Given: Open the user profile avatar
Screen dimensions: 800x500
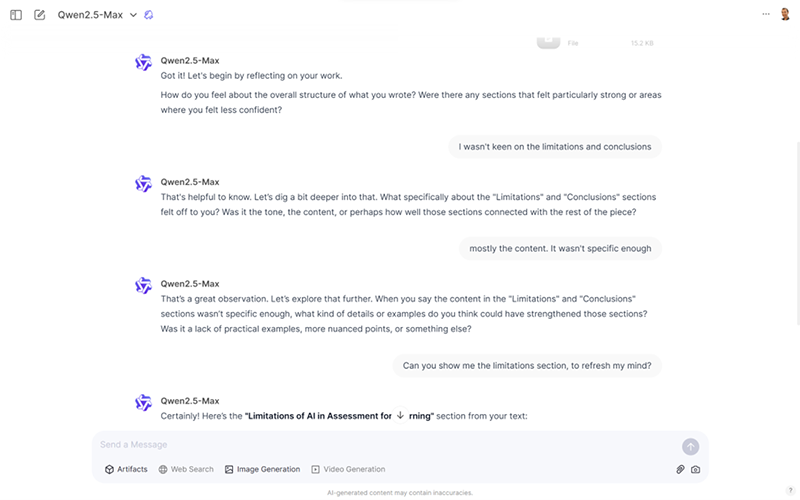Looking at the screenshot, I should (x=785, y=14).
